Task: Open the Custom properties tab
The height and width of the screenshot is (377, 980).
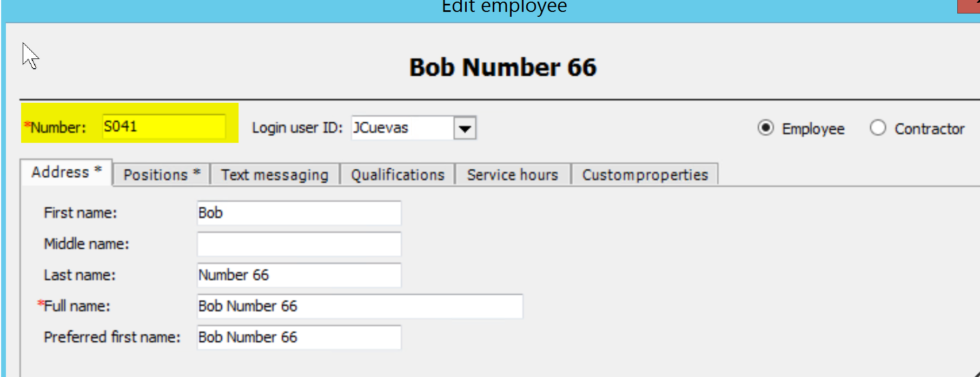Action: click(x=645, y=175)
